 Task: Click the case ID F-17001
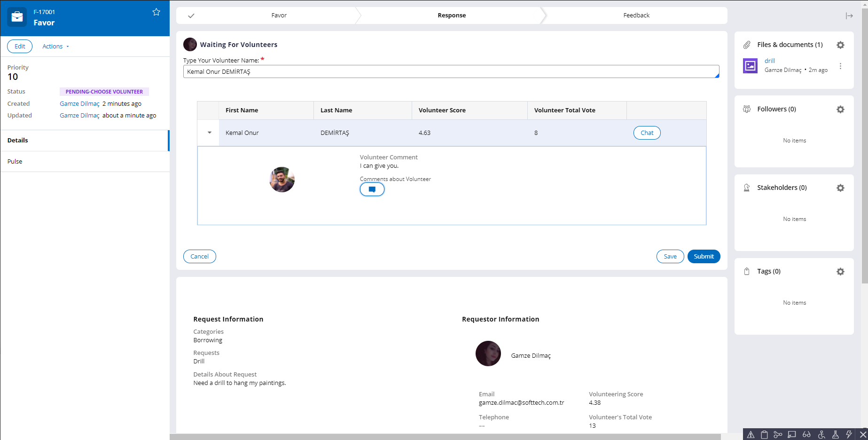(x=44, y=12)
